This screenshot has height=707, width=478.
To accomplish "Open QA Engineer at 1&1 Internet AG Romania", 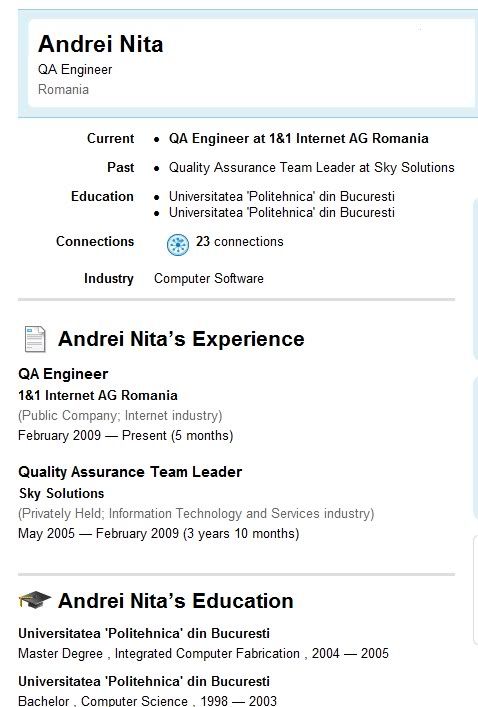I will [299, 138].
